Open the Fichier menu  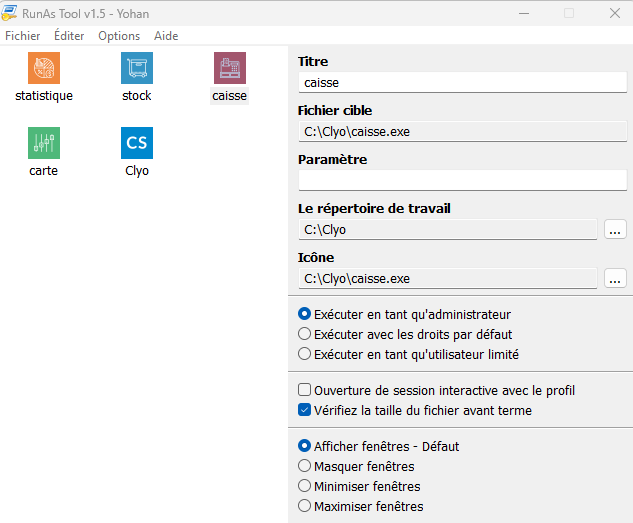pos(23,35)
